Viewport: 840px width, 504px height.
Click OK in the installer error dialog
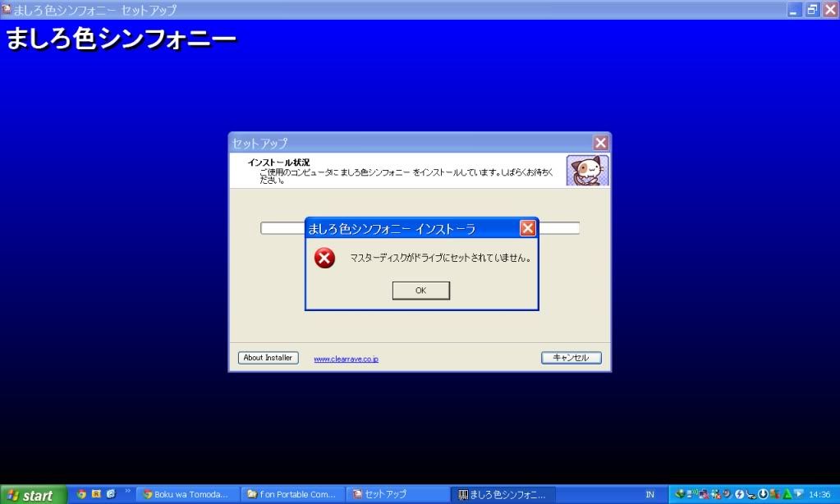click(420, 291)
